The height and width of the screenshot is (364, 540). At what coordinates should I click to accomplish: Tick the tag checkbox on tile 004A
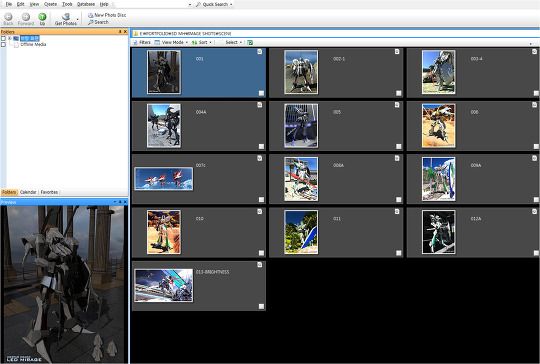(x=261, y=147)
